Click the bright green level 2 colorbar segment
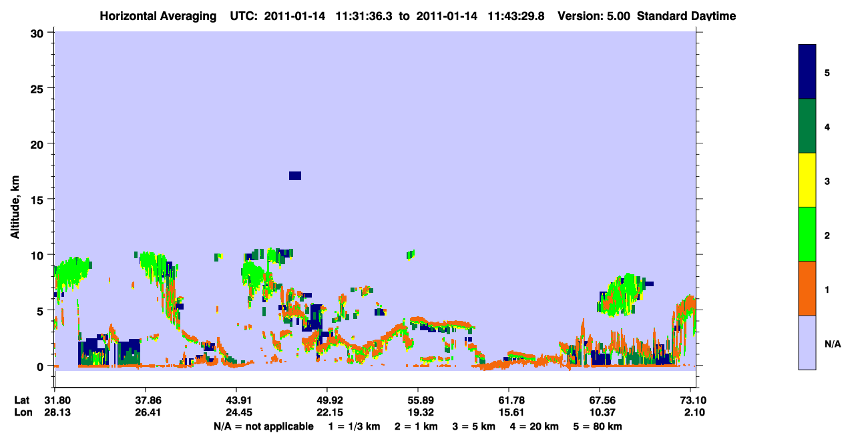 (807, 234)
